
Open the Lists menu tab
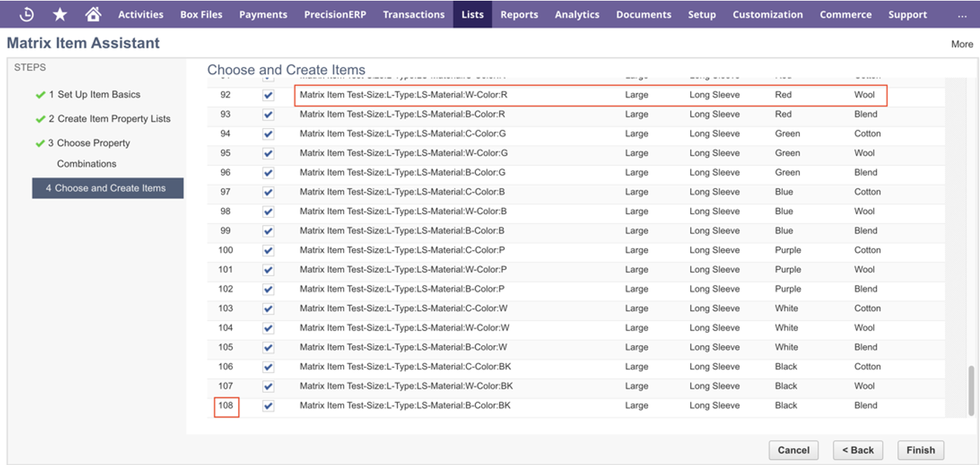point(472,14)
